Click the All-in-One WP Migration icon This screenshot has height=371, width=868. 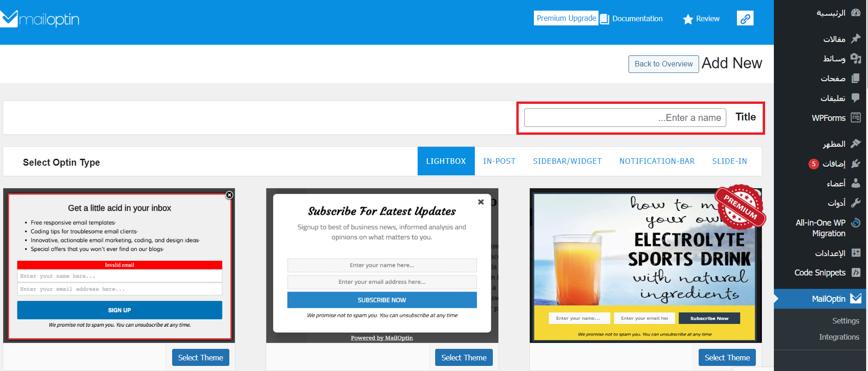point(856,223)
